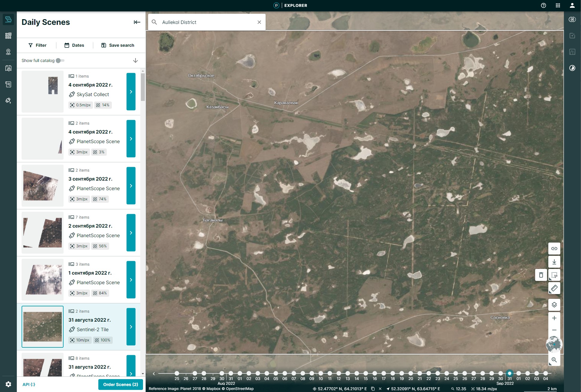Open the help question mark icon
The height and width of the screenshot is (392, 581).
click(543, 5)
